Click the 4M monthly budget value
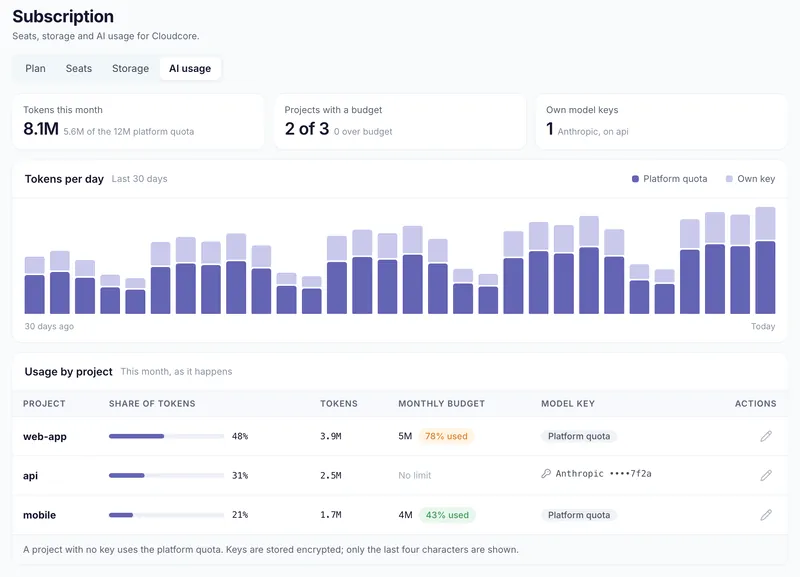Viewport: 800px width, 577px height. [x=406, y=515]
